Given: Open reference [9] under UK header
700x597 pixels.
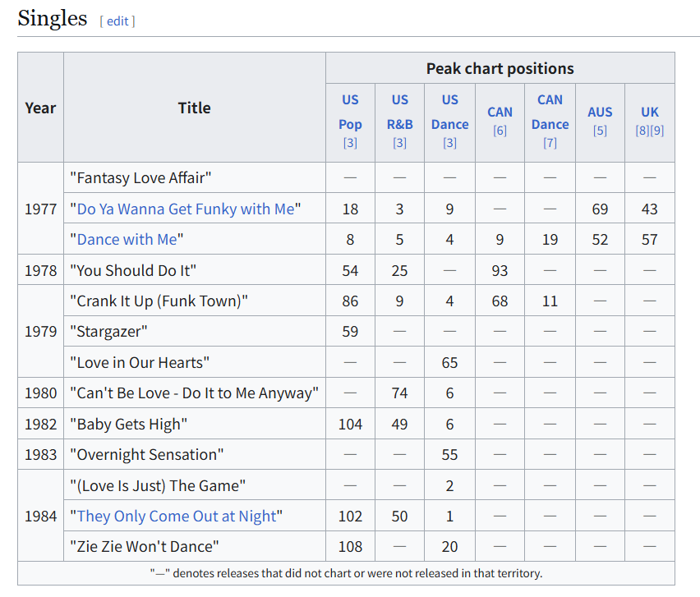Looking at the screenshot, I should click(x=657, y=131).
